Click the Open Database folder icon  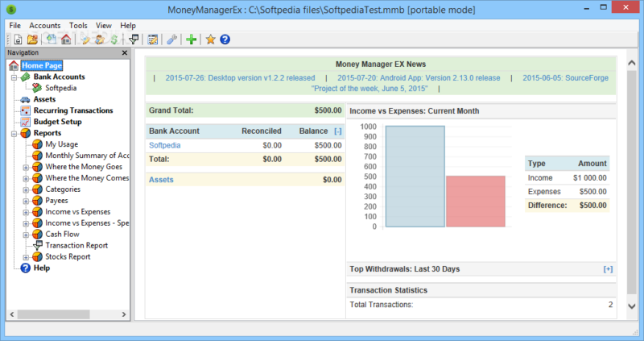pyautogui.click(x=32, y=40)
